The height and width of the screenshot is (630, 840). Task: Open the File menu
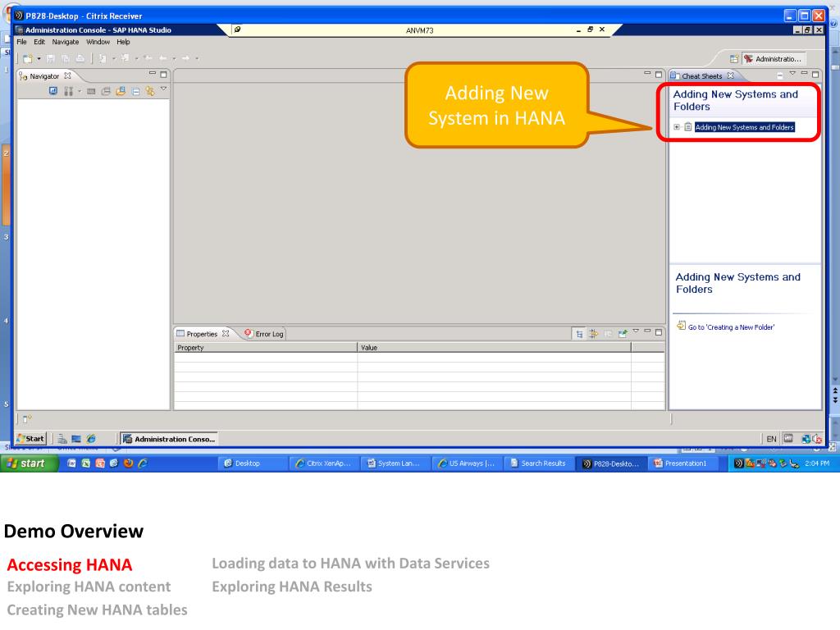tap(21, 42)
